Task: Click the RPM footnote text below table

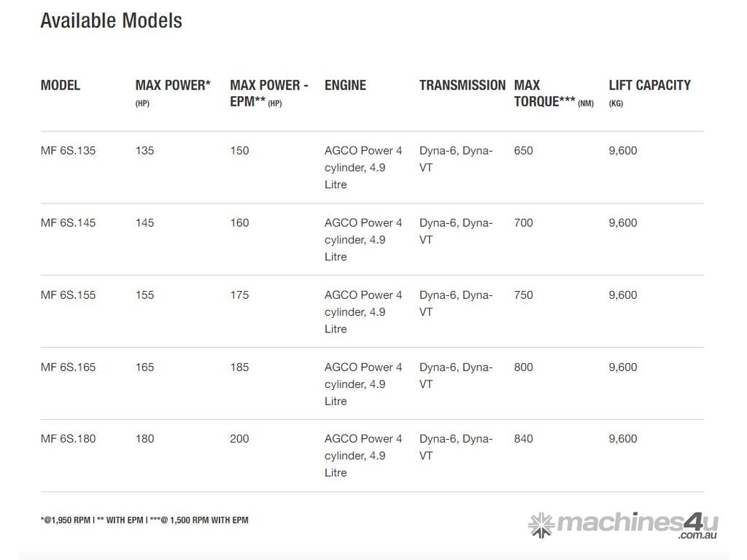Action: tap(144, 520)
